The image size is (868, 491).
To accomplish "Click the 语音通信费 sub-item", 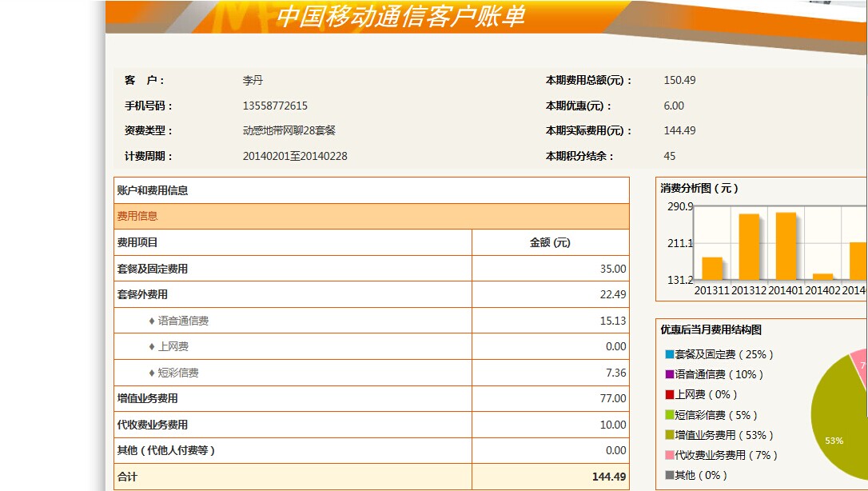I will coord(183,321).
